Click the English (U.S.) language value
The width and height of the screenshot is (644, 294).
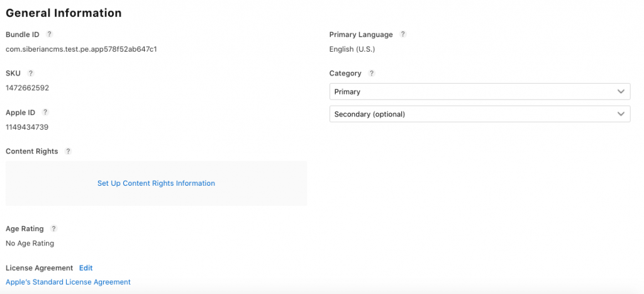click(x=352, y=49)
